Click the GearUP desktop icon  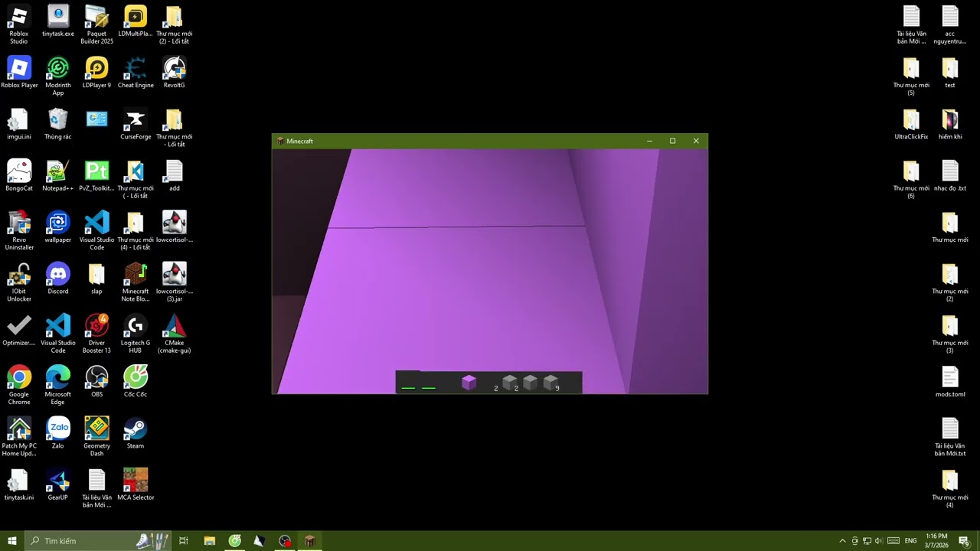[x=58, y=484]
